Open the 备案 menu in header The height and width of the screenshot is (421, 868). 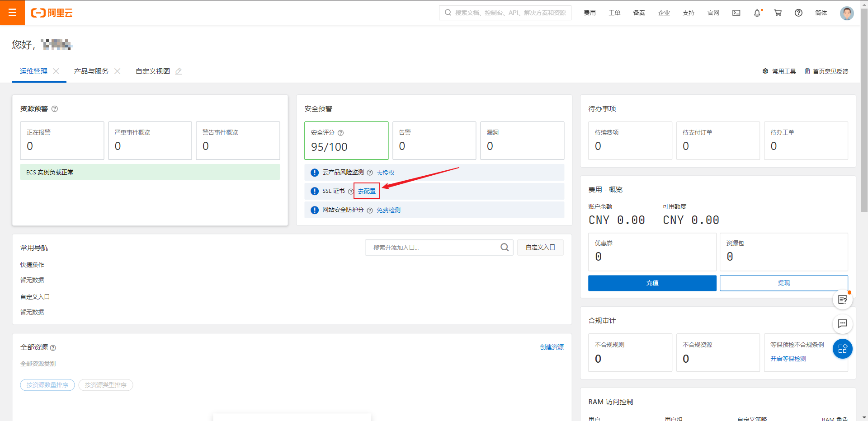[639, 13]
